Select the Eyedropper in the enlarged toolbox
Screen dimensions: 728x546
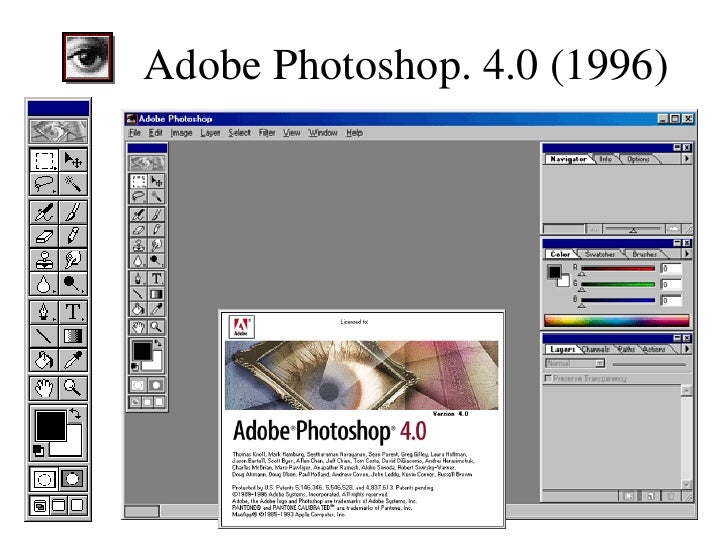[x=73, y=360]
